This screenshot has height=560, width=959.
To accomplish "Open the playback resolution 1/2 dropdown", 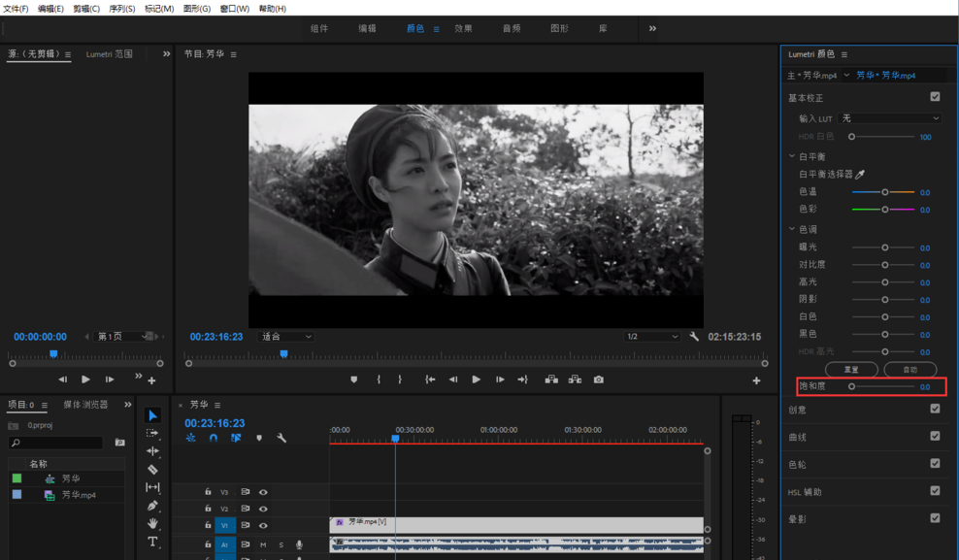I will (651, 336).
